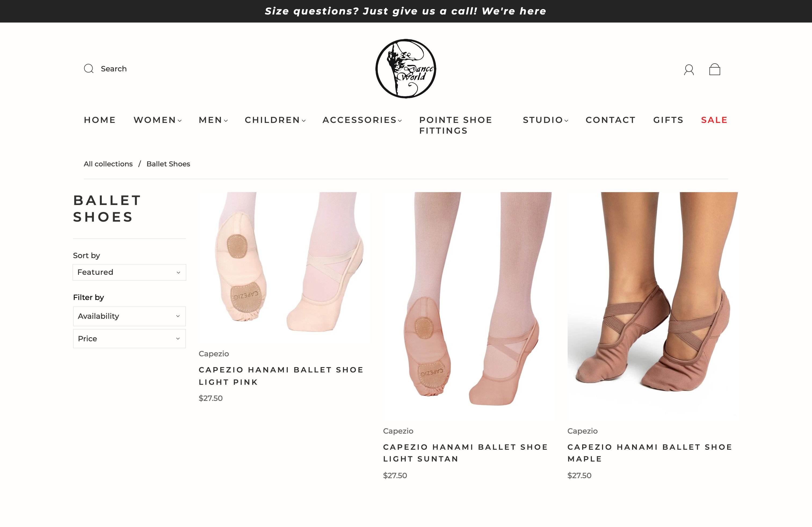
Task: Open the Contact page
Action: [610, 120]
